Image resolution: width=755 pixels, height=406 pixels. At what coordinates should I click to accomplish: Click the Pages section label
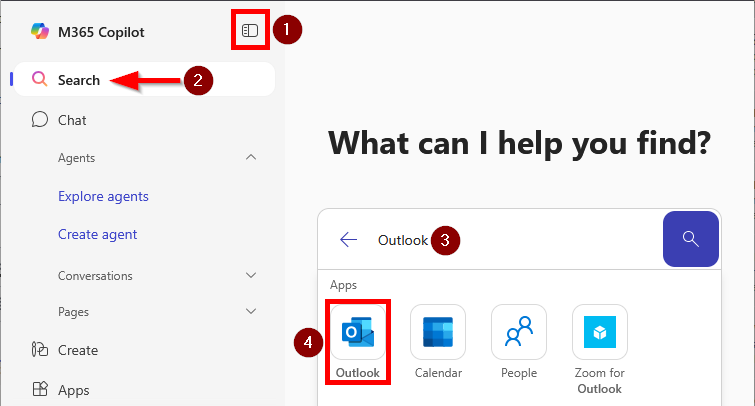(73, 312)
